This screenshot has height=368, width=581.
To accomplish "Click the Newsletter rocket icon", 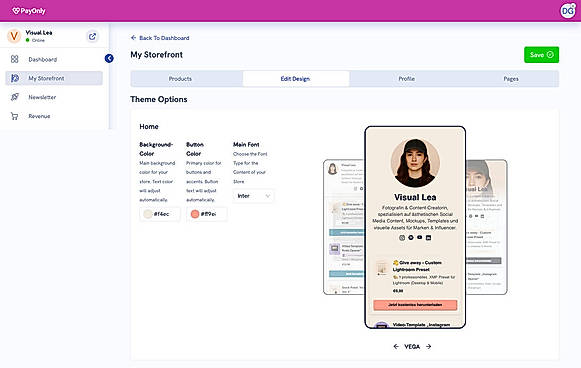I will click(14, 97).
